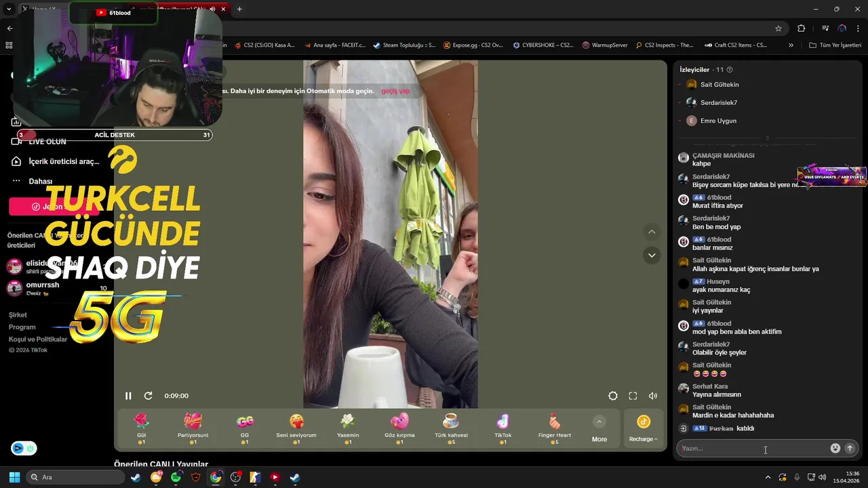Close the active TikTok live tab
868x488 pixels.
[x=223, y=9]
